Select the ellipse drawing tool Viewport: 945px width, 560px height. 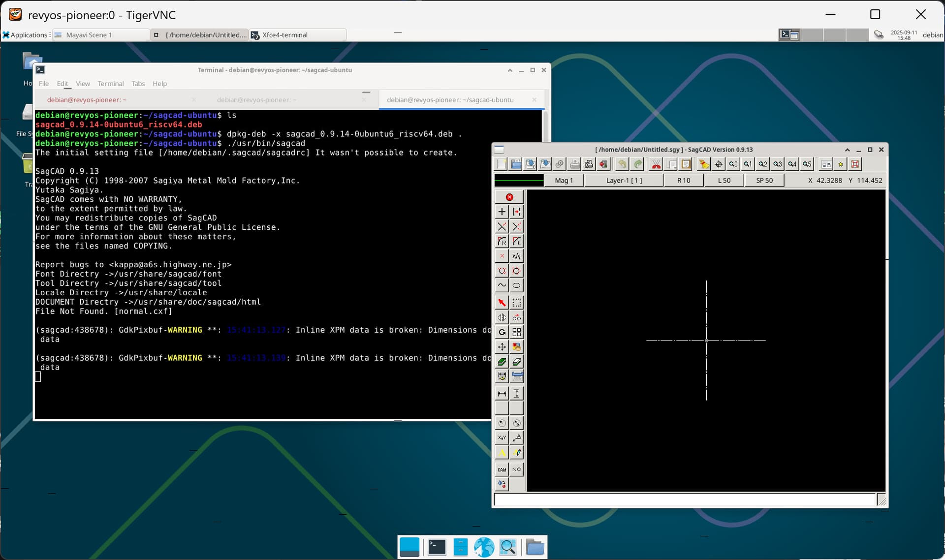[516, 285]
